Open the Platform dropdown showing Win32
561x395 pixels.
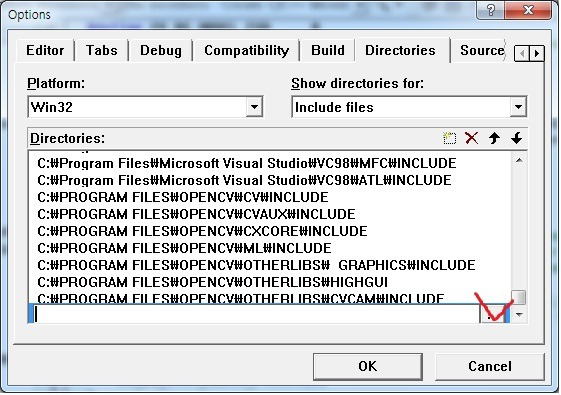click(254, 107)
